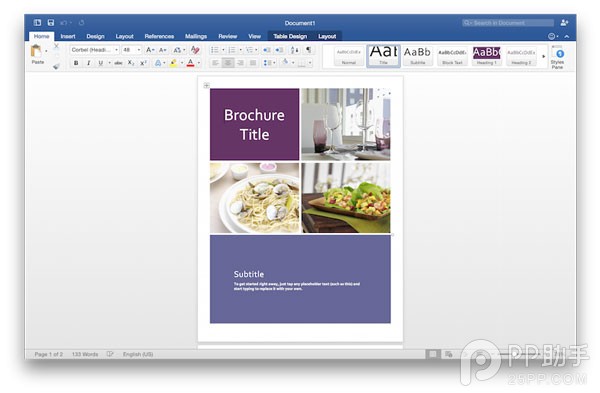The height and width of the screenshot is (393, 600).
Task: Toggle strikethrough abc formatting
Action: tap(119, 63)
